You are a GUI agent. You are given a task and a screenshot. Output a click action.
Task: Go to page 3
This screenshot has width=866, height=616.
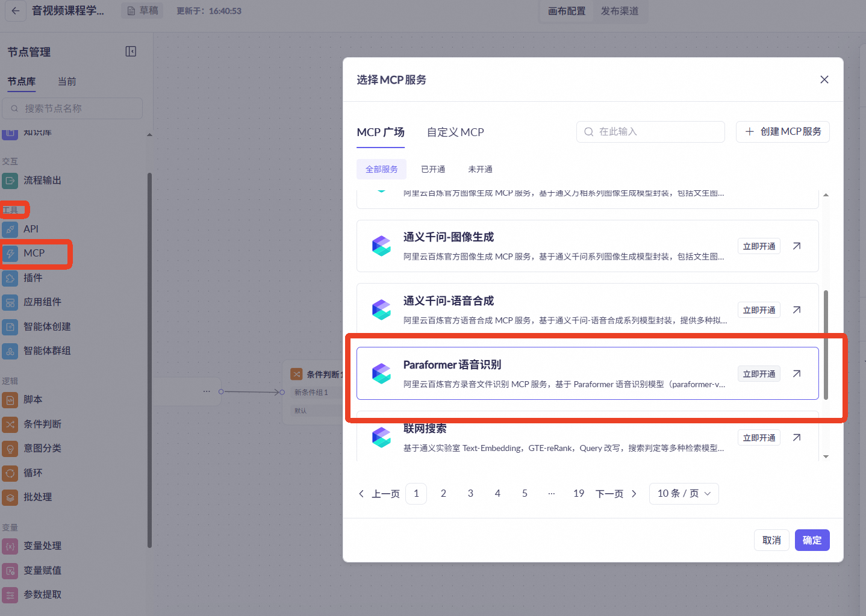pos(470,494)
